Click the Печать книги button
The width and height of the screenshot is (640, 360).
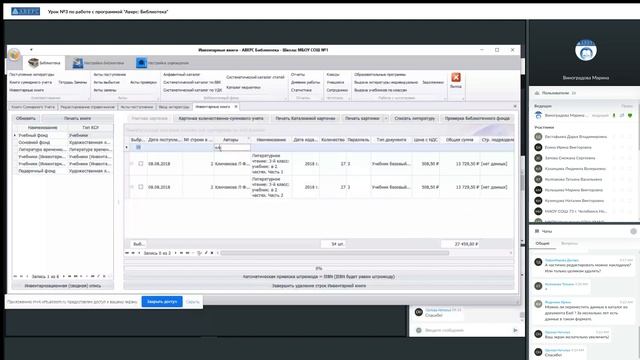(x=78, y=118)
